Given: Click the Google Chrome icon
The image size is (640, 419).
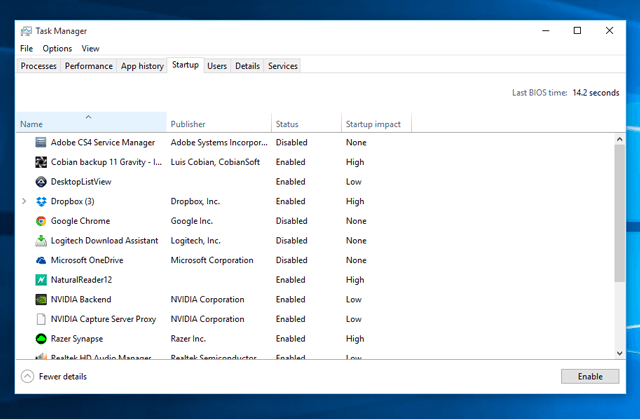Looking at the screenshot, I should [x=41, y=221].
